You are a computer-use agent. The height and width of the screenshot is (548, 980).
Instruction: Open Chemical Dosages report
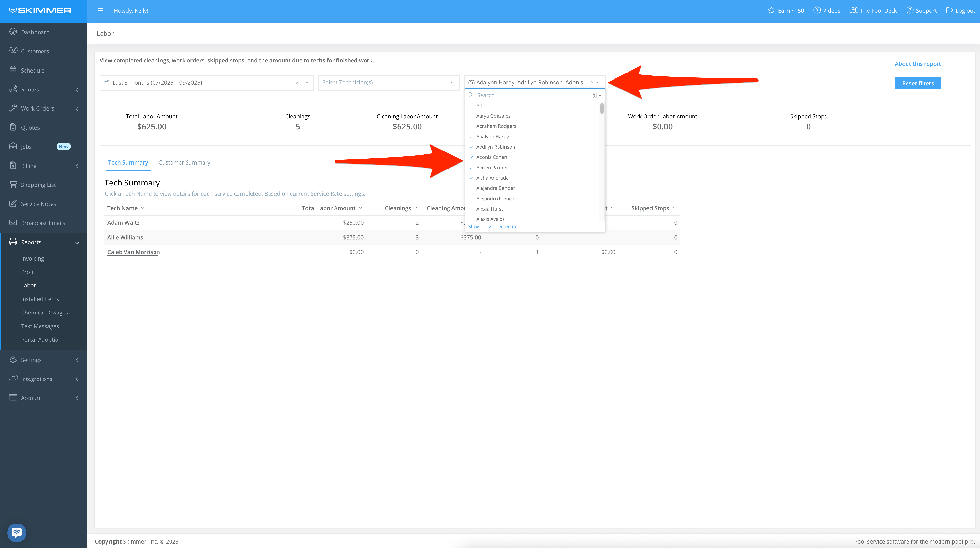pyautogui.click(x=44, y=313)
